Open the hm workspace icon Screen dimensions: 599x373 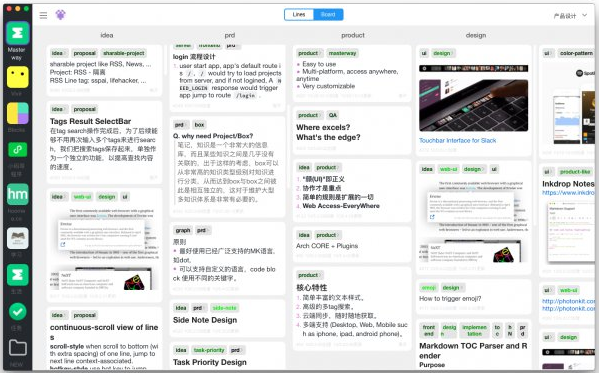pos(18,195)
